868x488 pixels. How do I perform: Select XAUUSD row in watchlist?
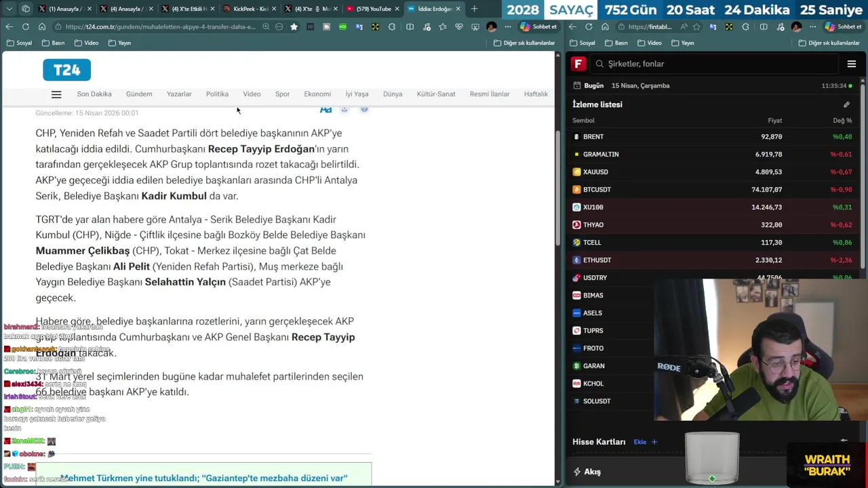click(712, 172)
